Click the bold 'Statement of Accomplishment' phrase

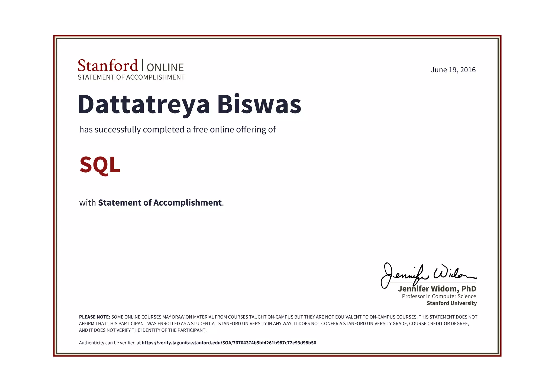(x=160, y=203)
